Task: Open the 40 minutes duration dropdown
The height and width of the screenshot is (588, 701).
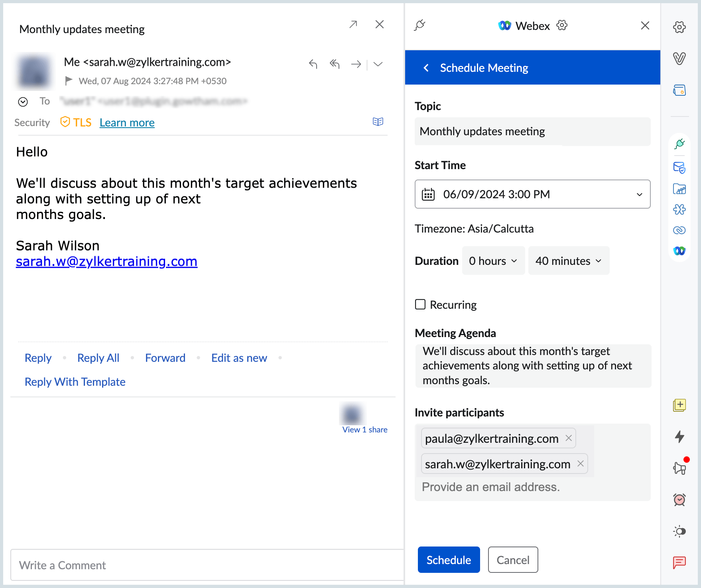Action: (x=568, y=261)
